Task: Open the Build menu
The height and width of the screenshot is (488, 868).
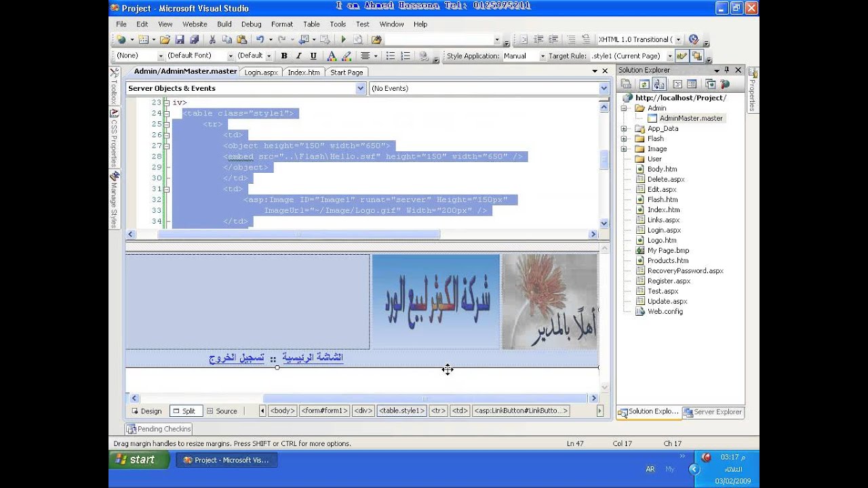Action: pos(224,24)
